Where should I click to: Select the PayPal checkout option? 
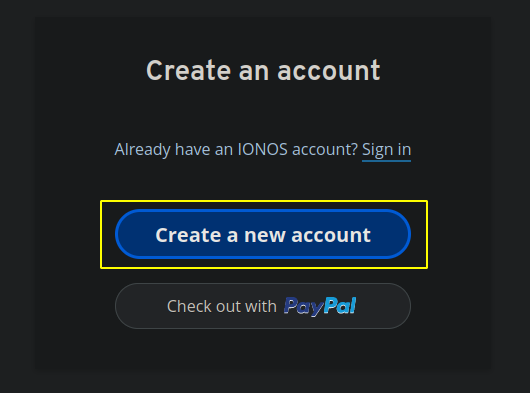(x=263, y=306)
